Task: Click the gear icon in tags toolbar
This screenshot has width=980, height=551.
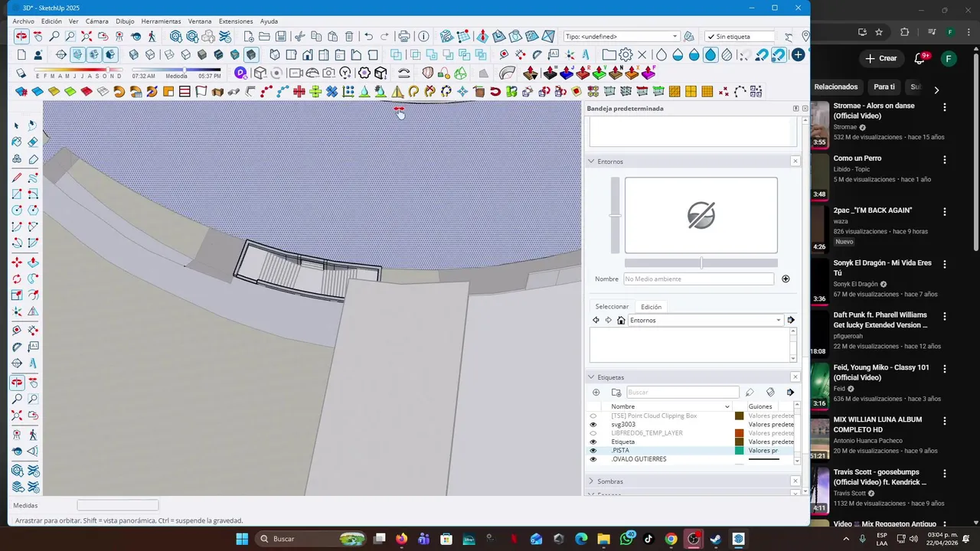Action: [626, 54]
